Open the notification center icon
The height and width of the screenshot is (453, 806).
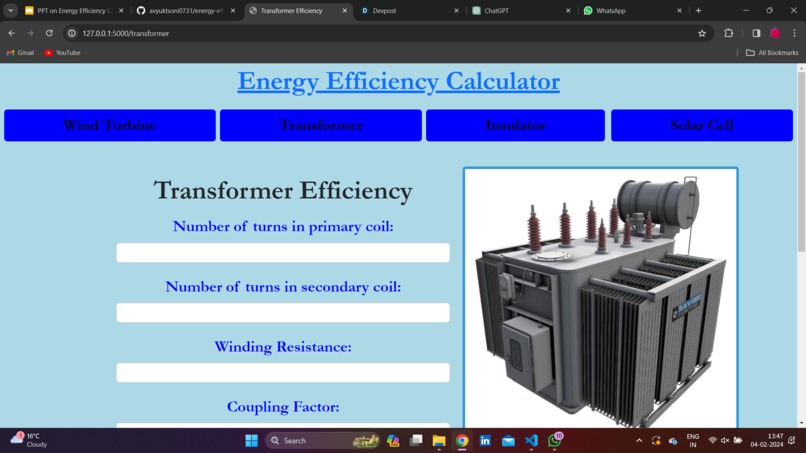pyautogui.click(x=792, y=441)
